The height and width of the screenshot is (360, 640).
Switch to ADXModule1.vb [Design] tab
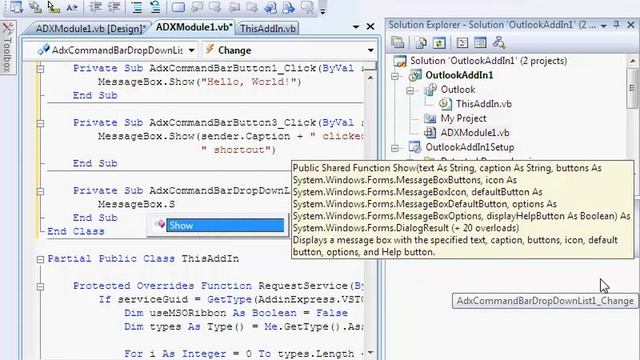(x=90, y=29)
